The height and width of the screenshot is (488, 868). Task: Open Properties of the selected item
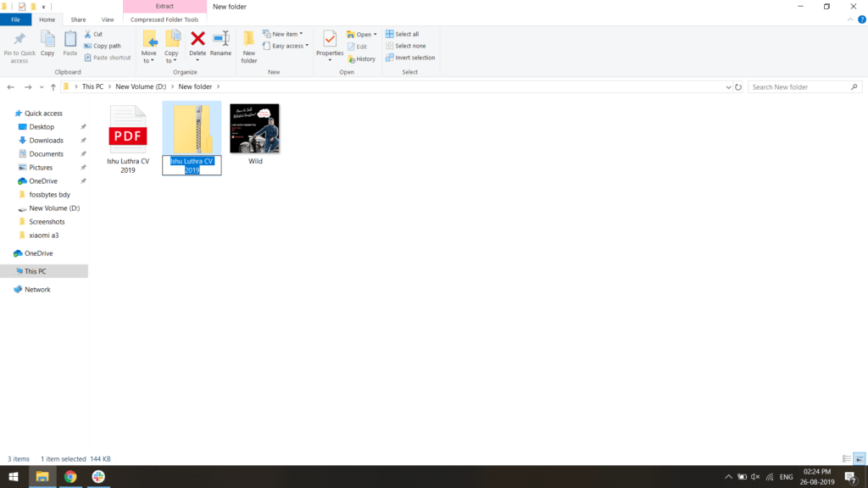(x=330, y=44)
